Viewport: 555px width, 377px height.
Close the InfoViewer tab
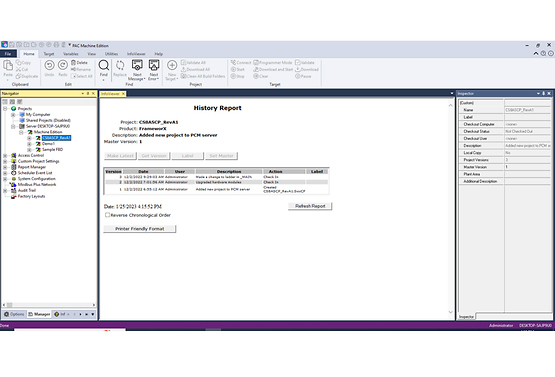[x=123, y=94]
